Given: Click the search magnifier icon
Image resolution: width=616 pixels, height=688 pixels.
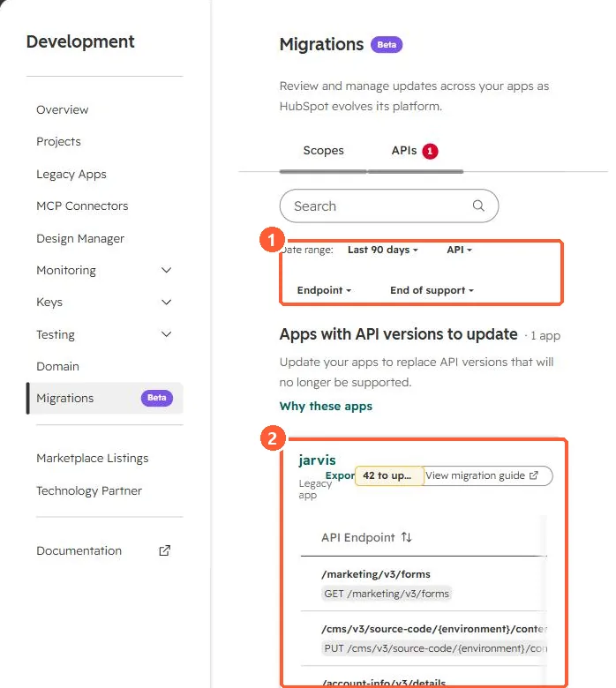Looking at the screenshot, I should coord(478,206).
